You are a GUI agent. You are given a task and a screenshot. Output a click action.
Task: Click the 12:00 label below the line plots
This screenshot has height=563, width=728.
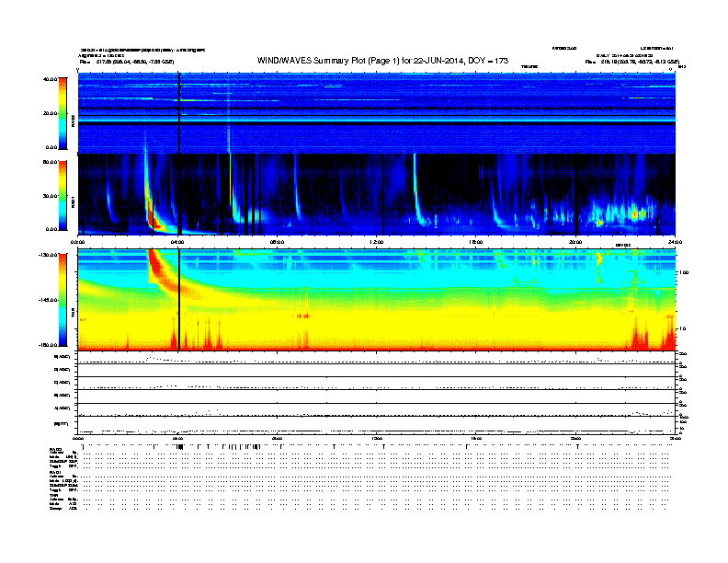[377, 438]
